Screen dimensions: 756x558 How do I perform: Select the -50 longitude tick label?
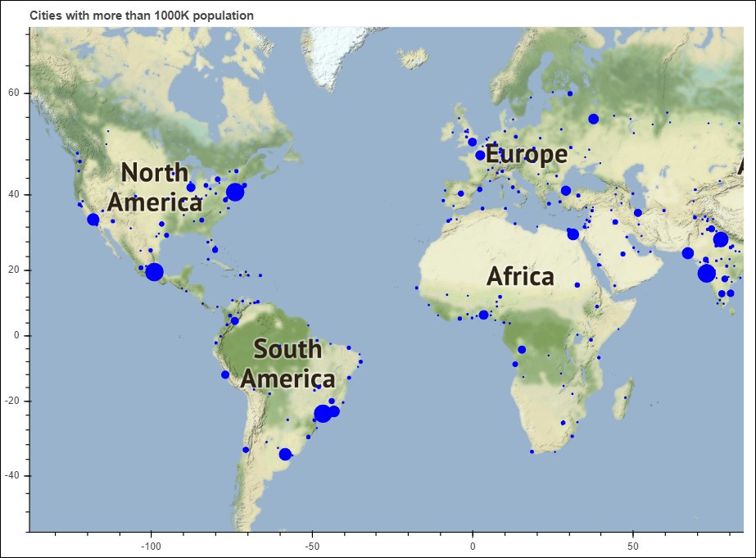tap(312, 547)
